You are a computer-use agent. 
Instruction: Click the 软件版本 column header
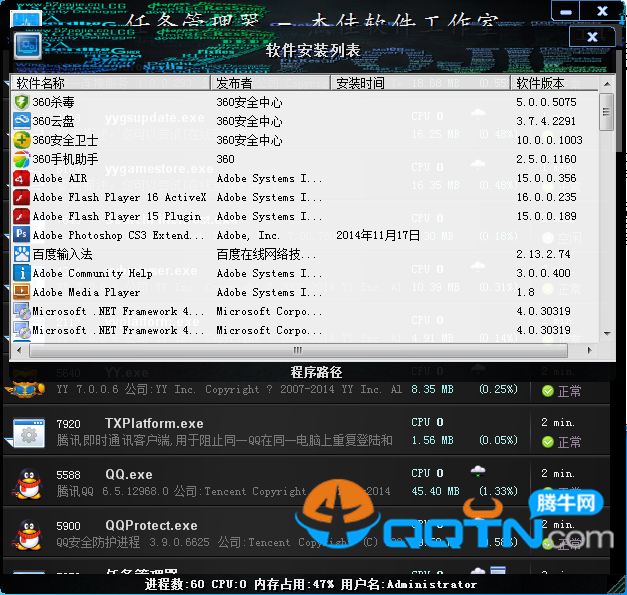[555, 83]
